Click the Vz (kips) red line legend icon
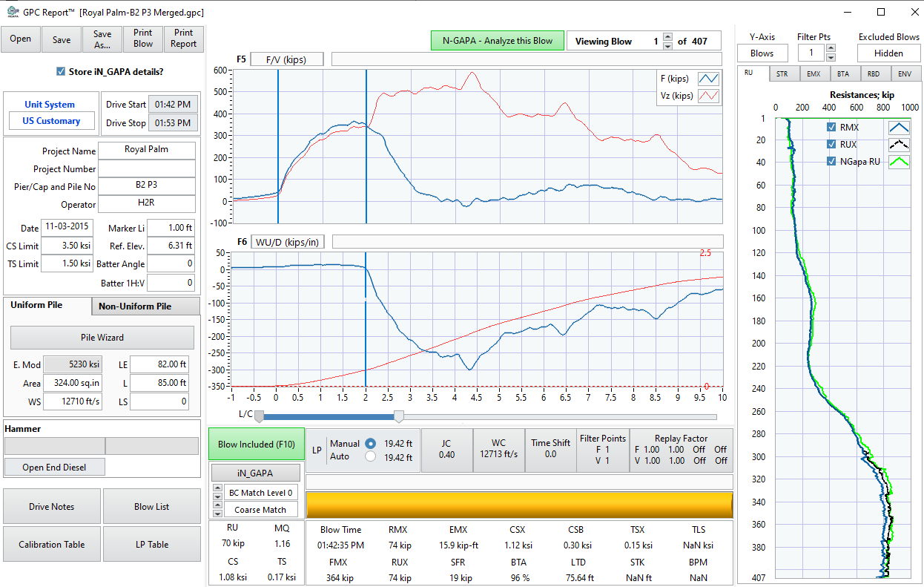Image resolution: width=924 pixels, height=587 pixels. (x=709, y=96)
